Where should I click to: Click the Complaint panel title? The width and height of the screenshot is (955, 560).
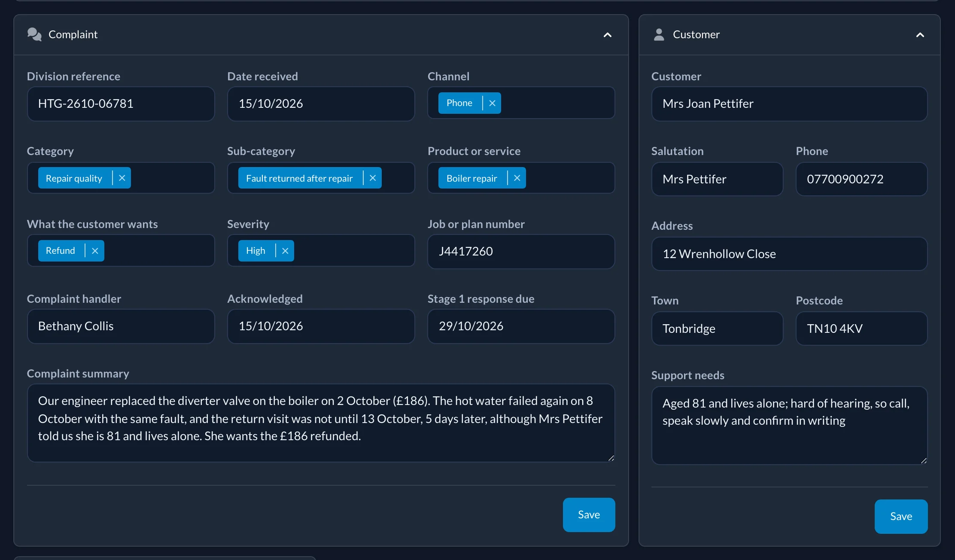pos(73,34)
